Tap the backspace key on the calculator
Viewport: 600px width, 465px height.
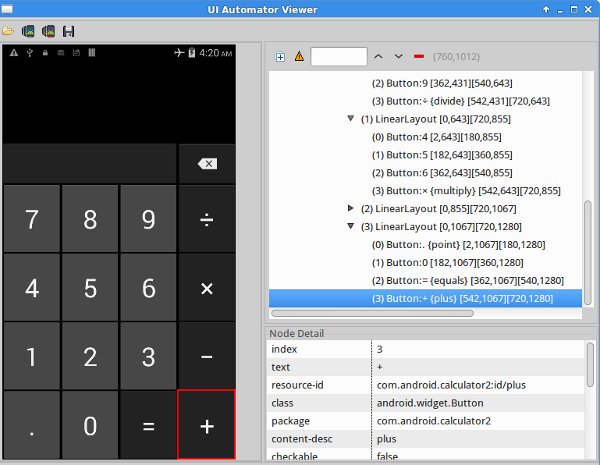click(207, 164)
